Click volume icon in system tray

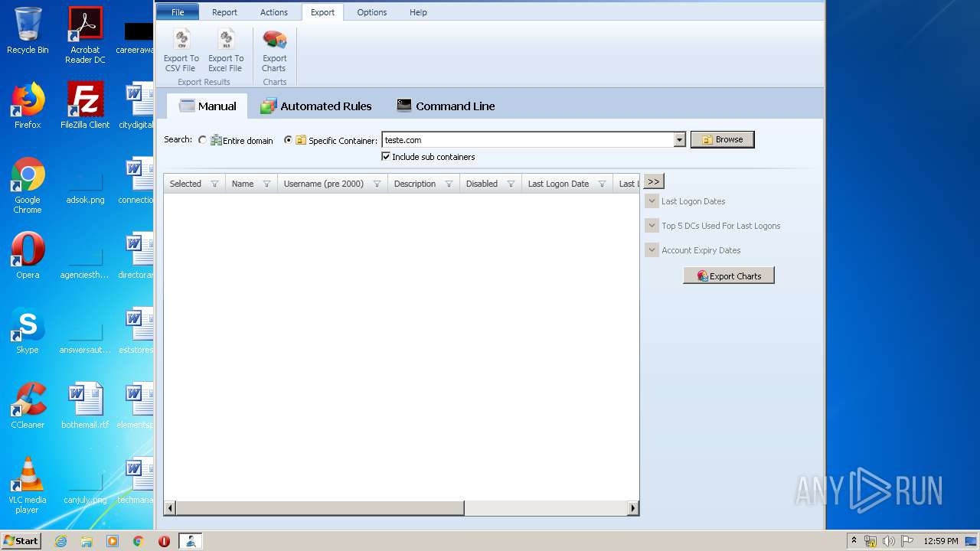[x=888, y=541]
